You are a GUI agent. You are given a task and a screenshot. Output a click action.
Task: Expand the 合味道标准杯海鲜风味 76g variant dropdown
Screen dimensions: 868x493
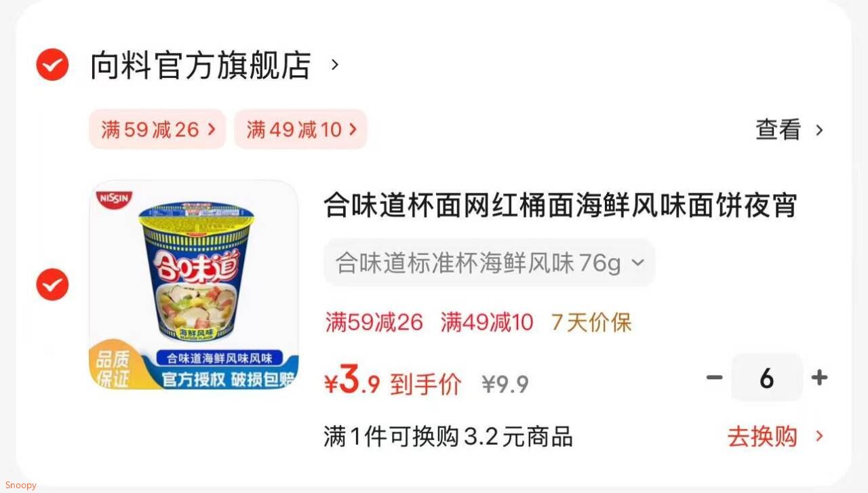(490, 262)
